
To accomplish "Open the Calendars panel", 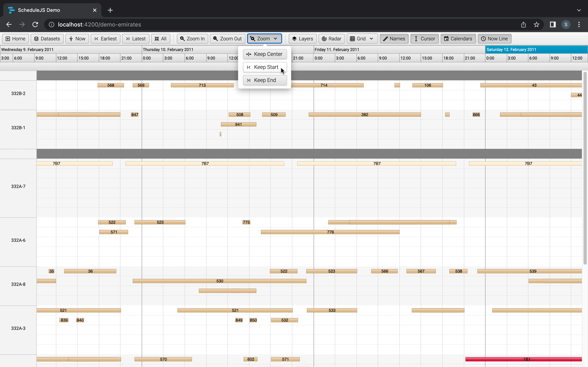I will [x=458, y=39].
